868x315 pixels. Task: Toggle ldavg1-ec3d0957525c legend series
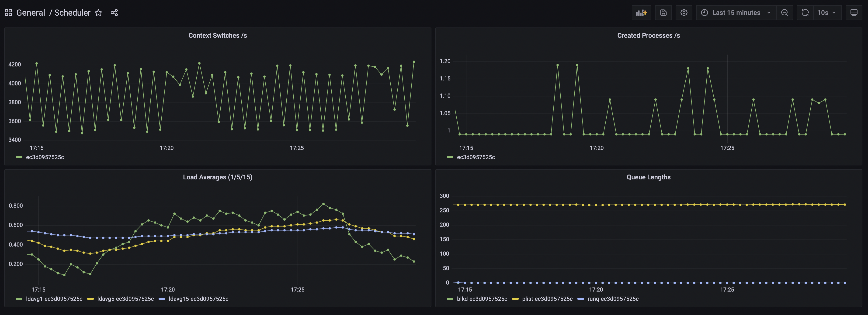click(x=54, y=299)
